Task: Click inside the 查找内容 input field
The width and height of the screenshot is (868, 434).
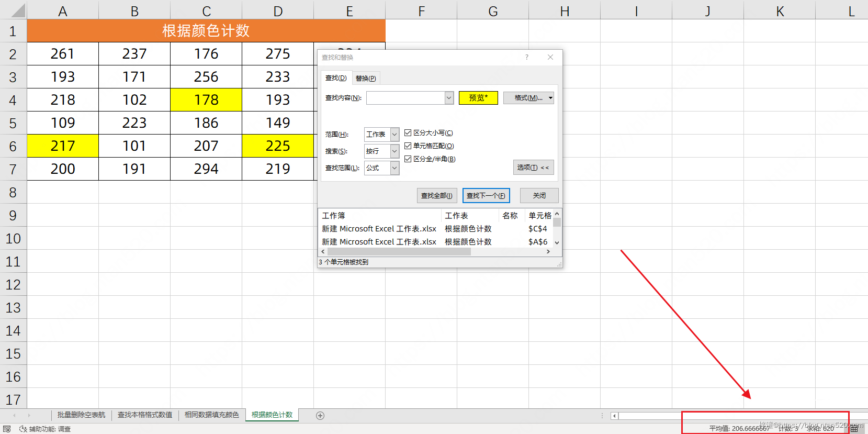Action: (x=406, y=98)
